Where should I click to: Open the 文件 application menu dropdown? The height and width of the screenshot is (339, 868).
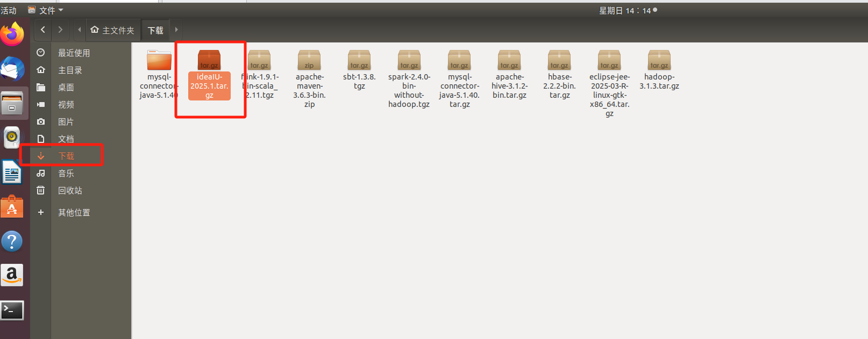tap(46, 10)
